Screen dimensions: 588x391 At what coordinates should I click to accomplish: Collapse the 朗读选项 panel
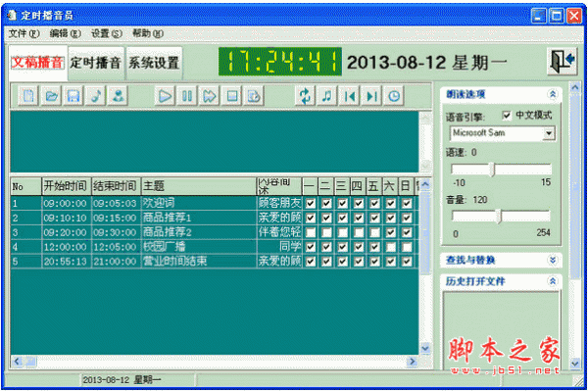pyautogui.click(x=553, y=94)
